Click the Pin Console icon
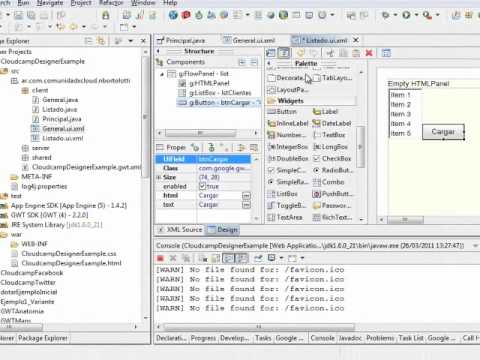Viewport: 480px width, 360px height. (258, 258)
